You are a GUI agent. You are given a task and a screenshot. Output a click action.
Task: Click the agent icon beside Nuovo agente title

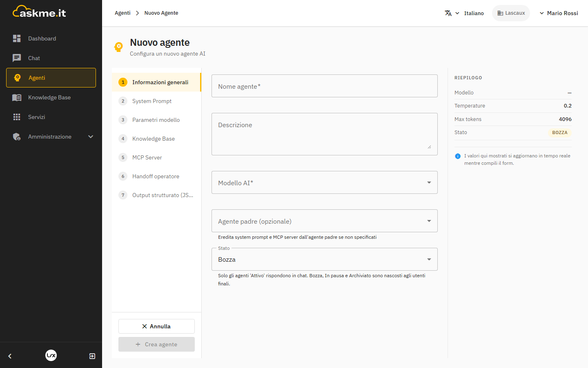point(118,47)
